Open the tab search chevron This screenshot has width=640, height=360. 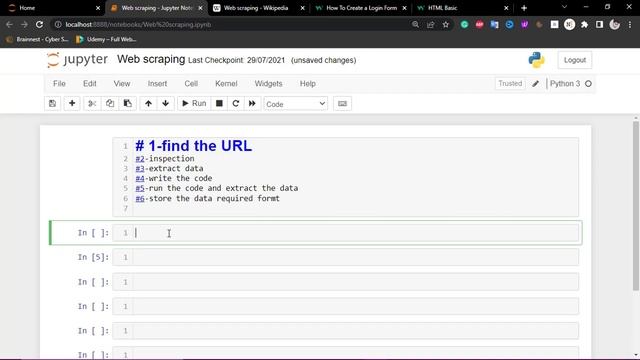pyautogui.click(x=564, y=7)
